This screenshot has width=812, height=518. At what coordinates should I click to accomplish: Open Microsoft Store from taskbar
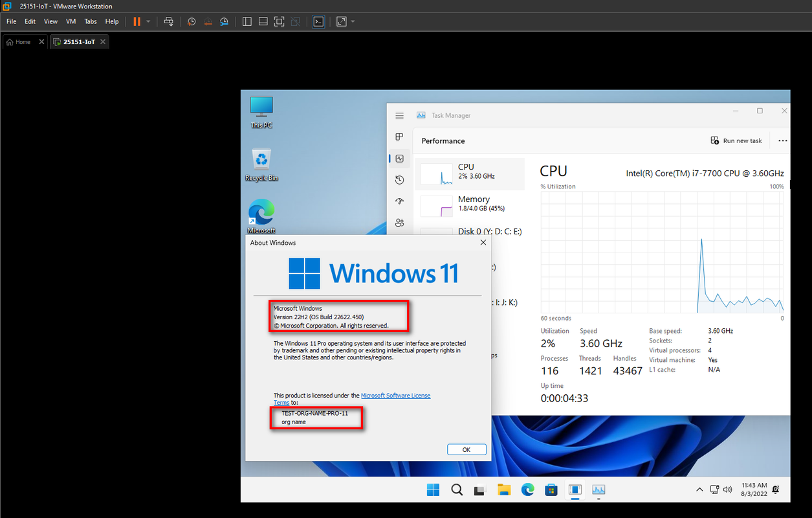[551, 490]
